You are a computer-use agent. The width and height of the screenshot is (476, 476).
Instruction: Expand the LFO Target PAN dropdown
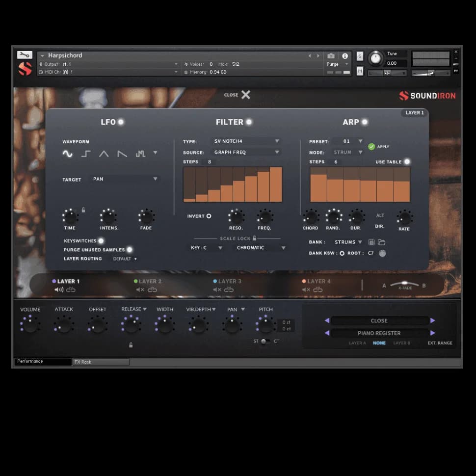[125, 179]
